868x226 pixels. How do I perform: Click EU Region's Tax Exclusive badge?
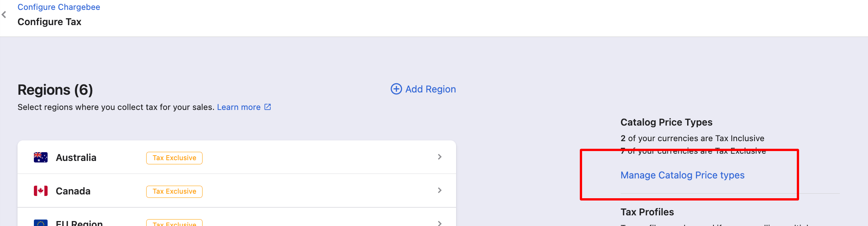tap(174, 223)
